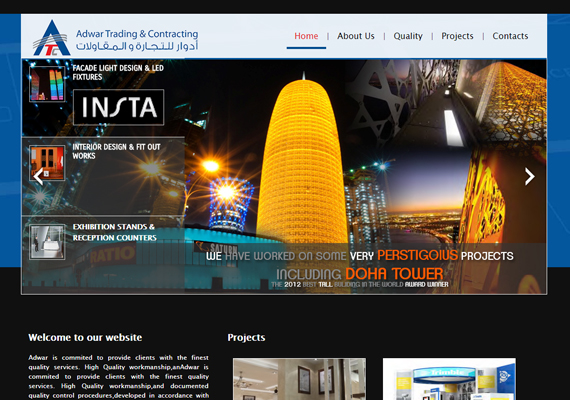Open the Home menu item
Image resolution: width=570 pixels, height=400 pixels.
coord(306,36)
